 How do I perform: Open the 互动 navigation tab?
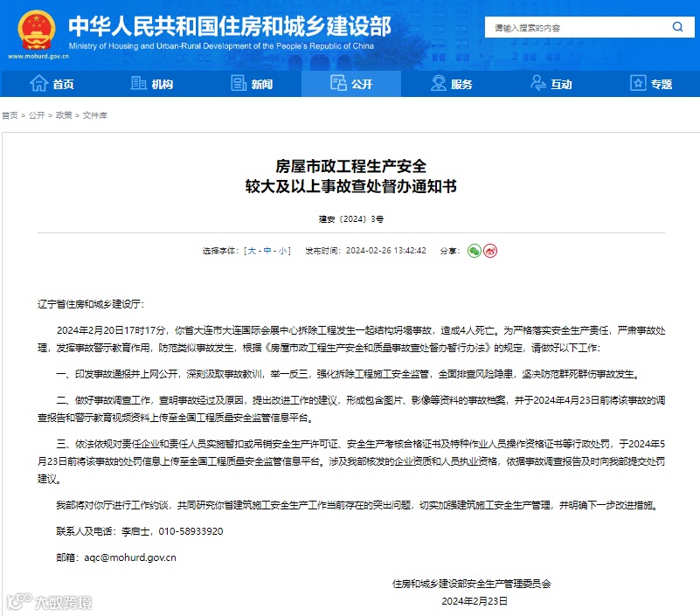coord(551,84)
